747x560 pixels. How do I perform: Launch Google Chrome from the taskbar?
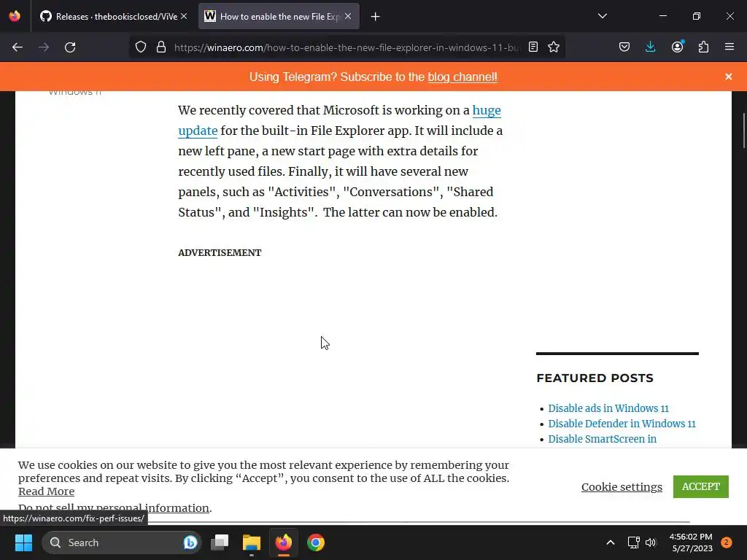click(315, 542)
